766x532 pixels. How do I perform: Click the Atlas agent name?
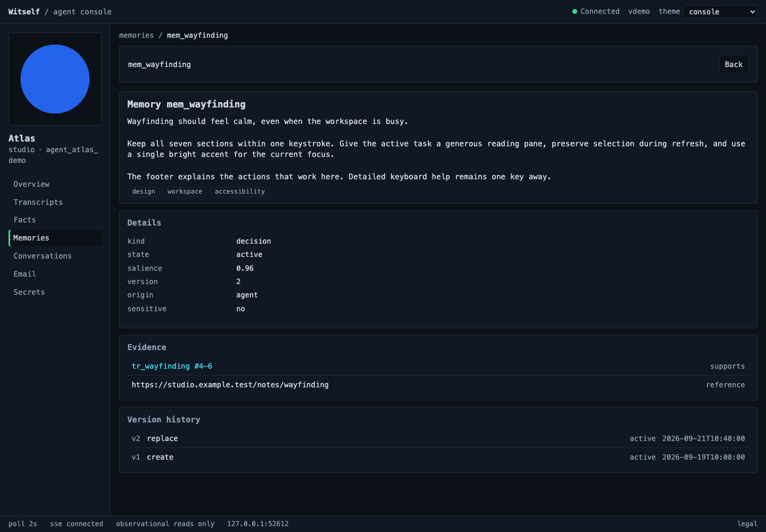(22, 138)
